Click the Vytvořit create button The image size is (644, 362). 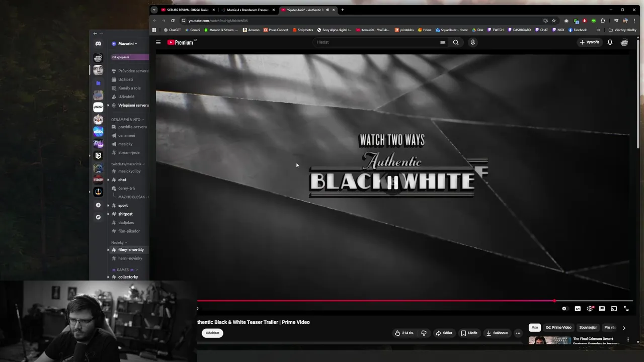589,42
